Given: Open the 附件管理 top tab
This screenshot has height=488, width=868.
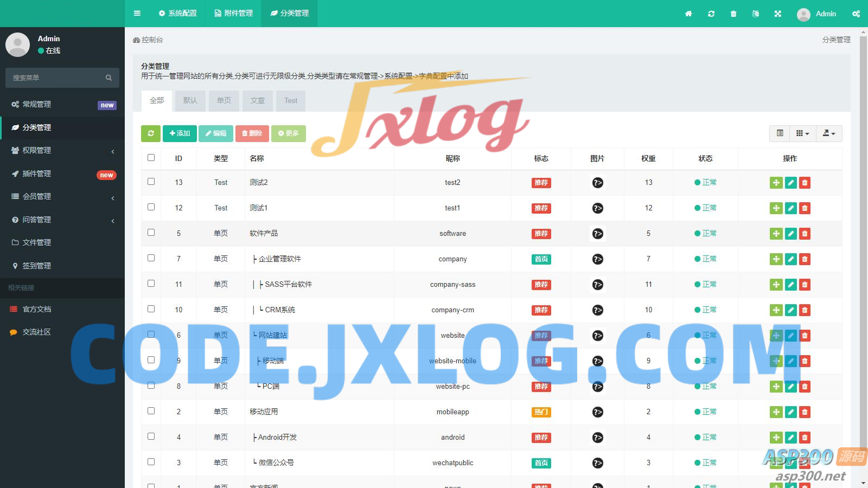Looking at the screenshot, I should click(x=234, y=14).
